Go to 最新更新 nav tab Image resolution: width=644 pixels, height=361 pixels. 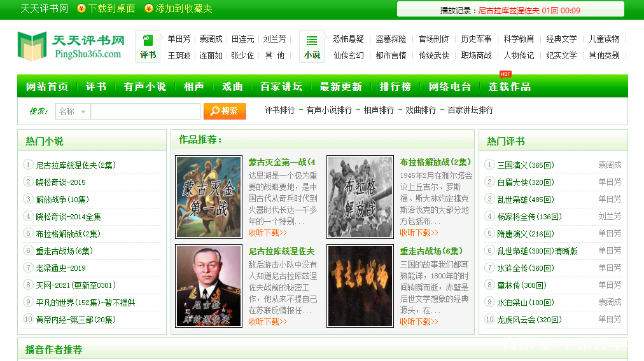pos(341,86)
